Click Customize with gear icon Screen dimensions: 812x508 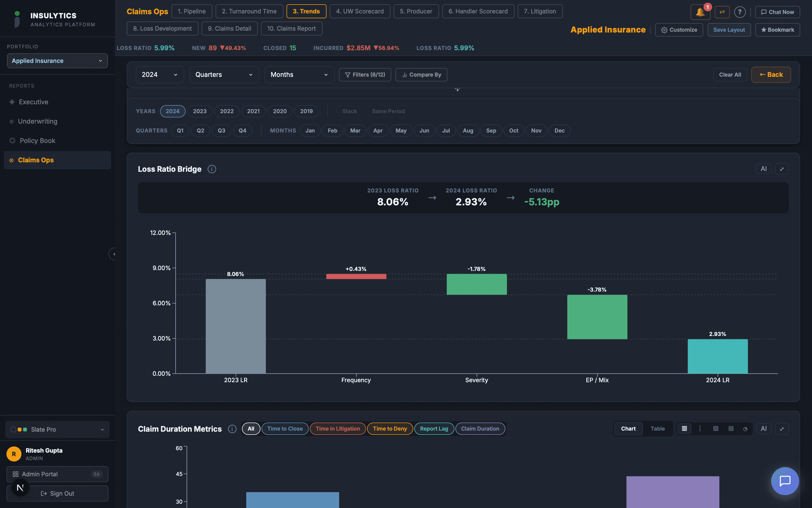tap(679, 30)
